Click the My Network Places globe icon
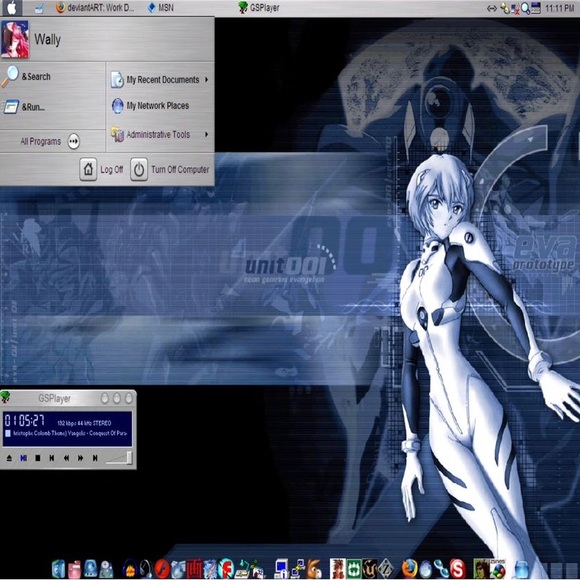Image resolution: width=580 pixels, height=580 pixels. [117, 106]
